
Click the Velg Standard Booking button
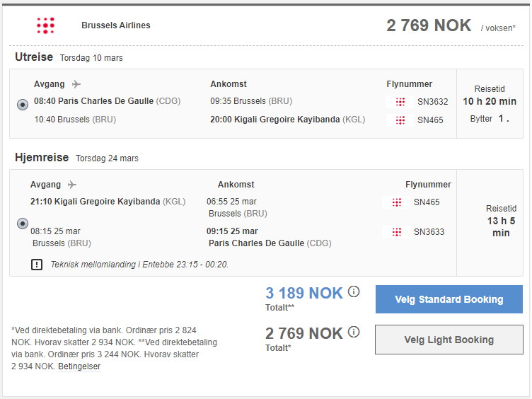pyautogui.click(x=449, y=299)
